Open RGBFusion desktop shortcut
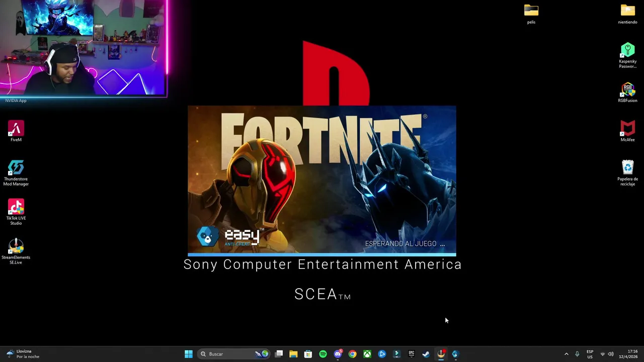This screenshot has height=362, width=644. [x=628, y=92]
